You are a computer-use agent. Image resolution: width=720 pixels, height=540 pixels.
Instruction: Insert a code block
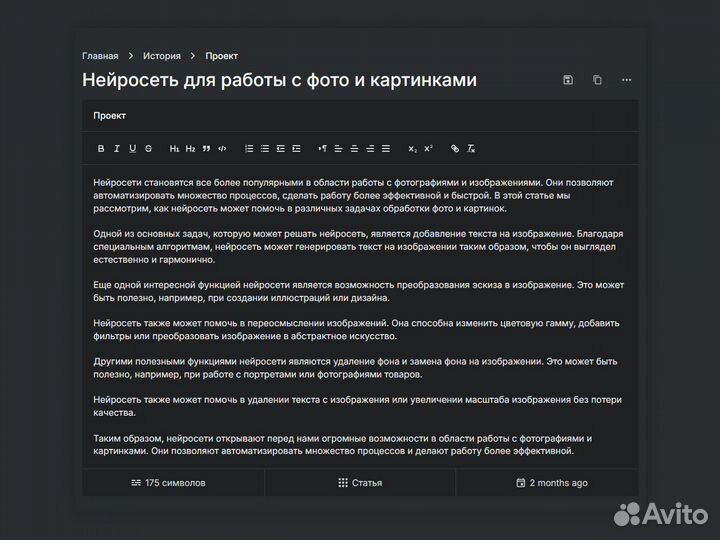tap(222, 148)
